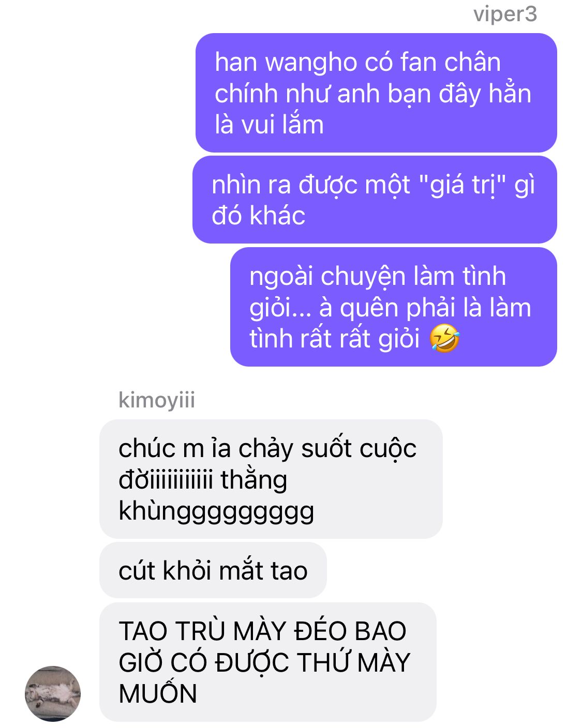Tap the word "MUỐN" in the last bubble
582x728 pixels.
click(x=158, y=694)
